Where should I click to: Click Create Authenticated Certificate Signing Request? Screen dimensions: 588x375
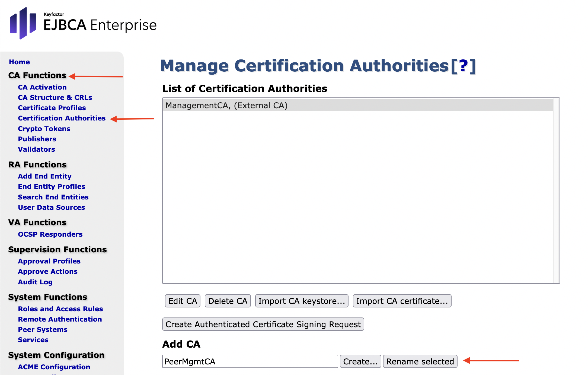[263, 324]
